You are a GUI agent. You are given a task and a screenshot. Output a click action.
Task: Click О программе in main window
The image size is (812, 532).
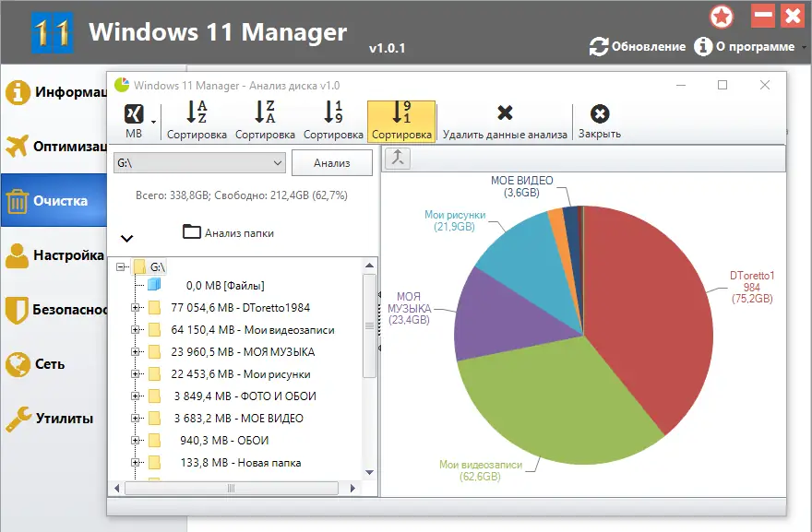pyautogui.click(x=745, y=47)
